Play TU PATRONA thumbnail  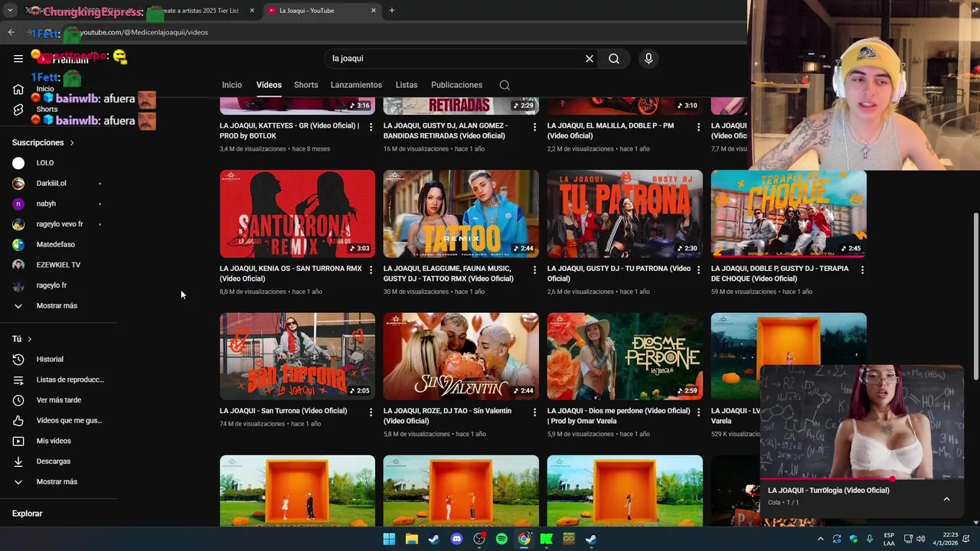click(625, 214)
